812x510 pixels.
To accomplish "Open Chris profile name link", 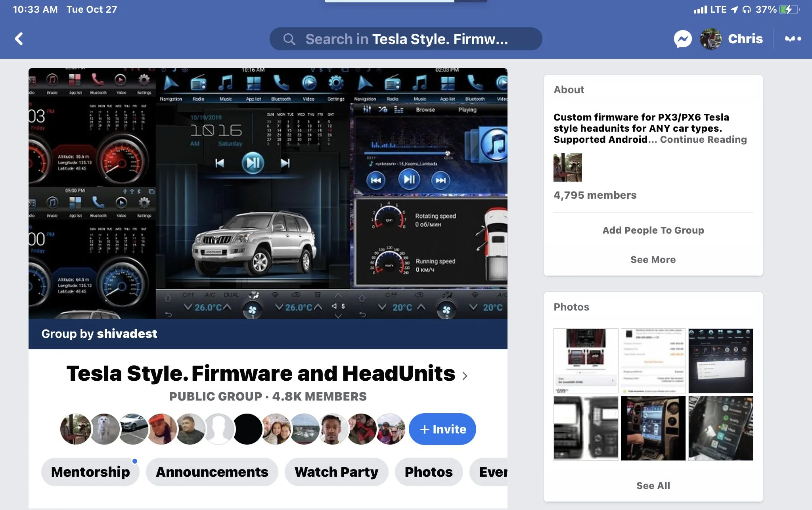I will (745, 39).
